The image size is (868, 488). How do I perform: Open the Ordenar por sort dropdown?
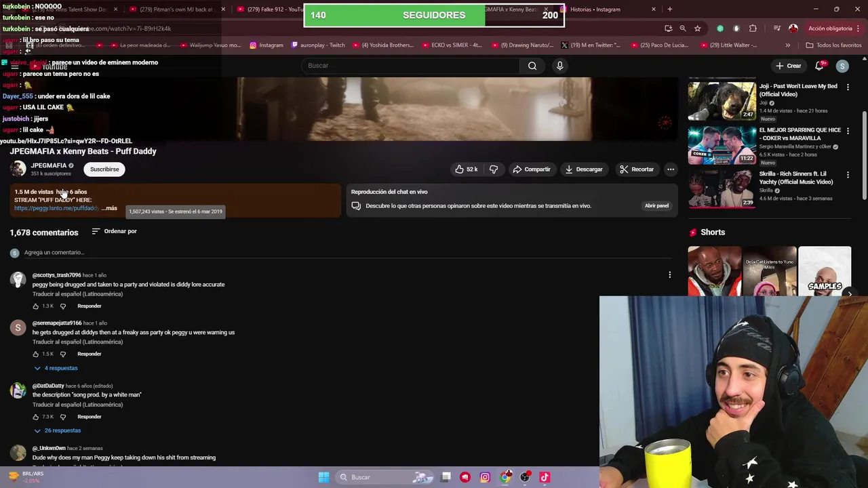114,231
